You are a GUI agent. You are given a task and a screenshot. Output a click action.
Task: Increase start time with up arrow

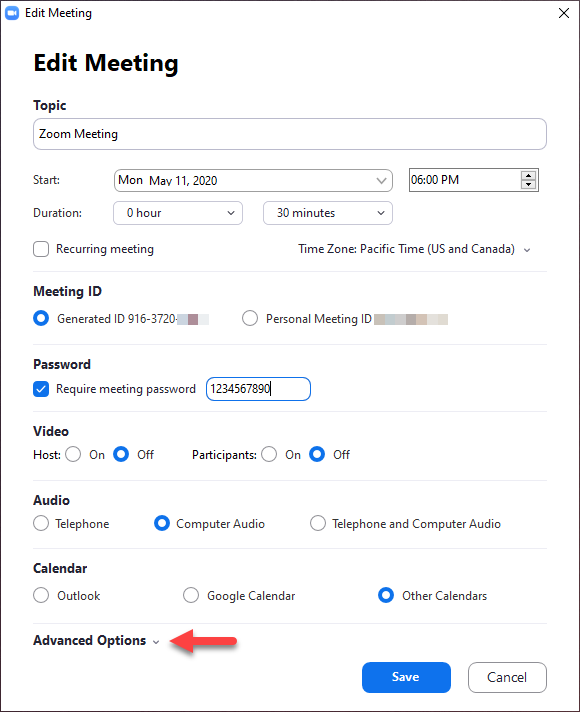click(x=528, y=176)
